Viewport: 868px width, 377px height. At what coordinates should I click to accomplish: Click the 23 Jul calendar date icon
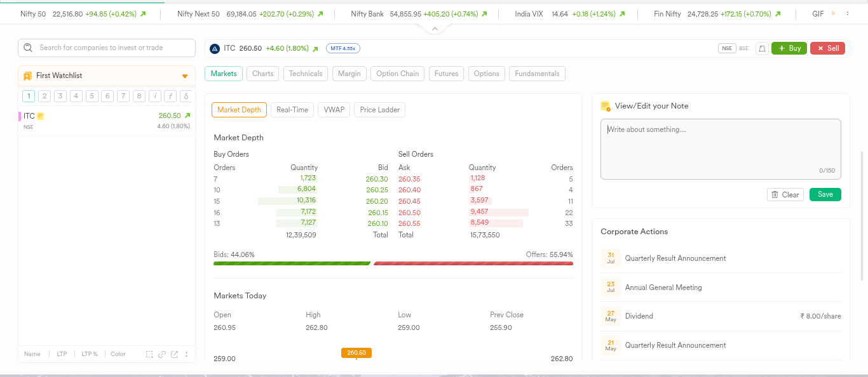[x=611, y=287]
